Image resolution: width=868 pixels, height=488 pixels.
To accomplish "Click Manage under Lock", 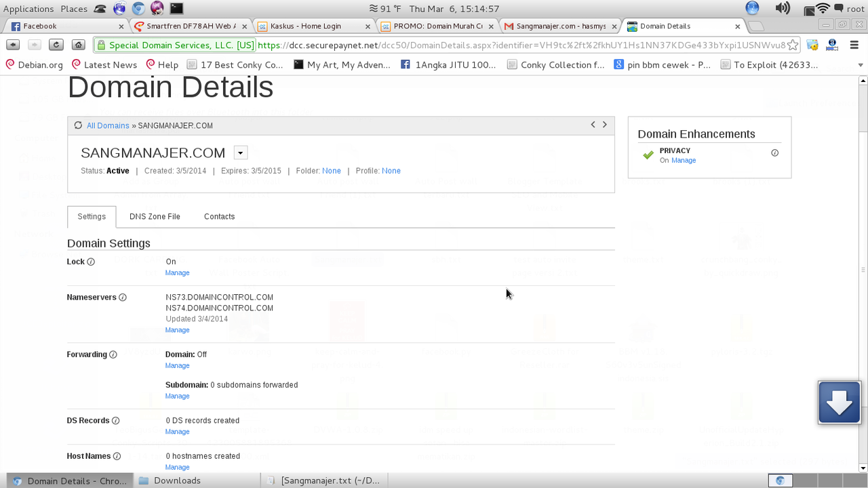I will 177,273.
